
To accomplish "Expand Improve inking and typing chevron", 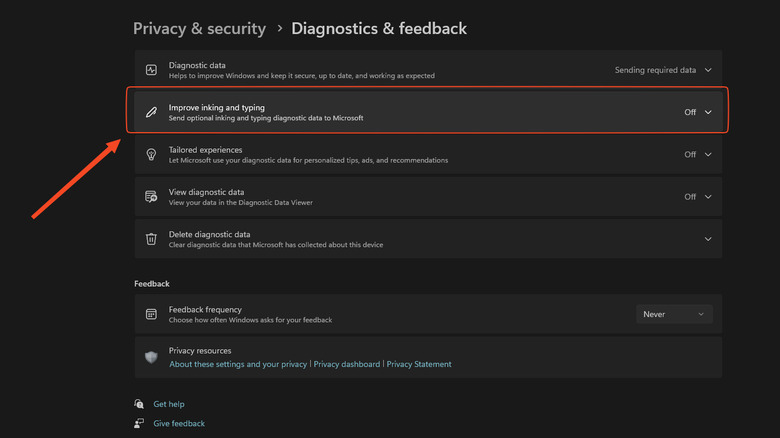I will click(708, 112).
